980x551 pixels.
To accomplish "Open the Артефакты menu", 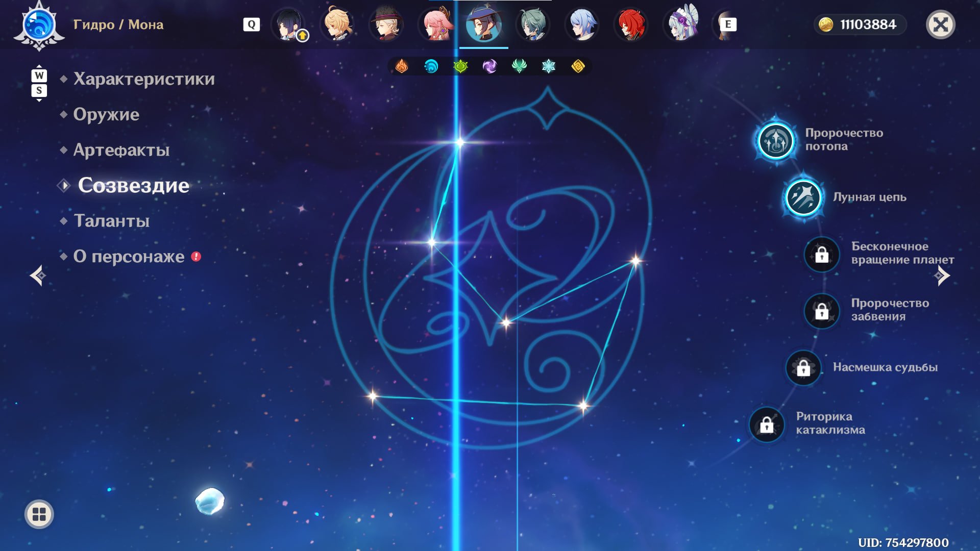I will (x=121, y=150).
